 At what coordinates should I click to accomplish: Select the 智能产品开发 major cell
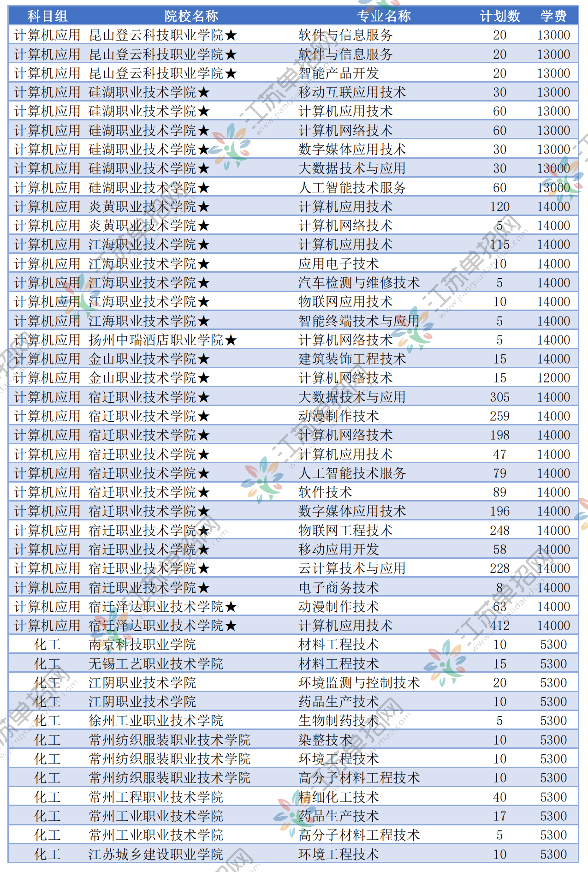[x=339, y=73]
